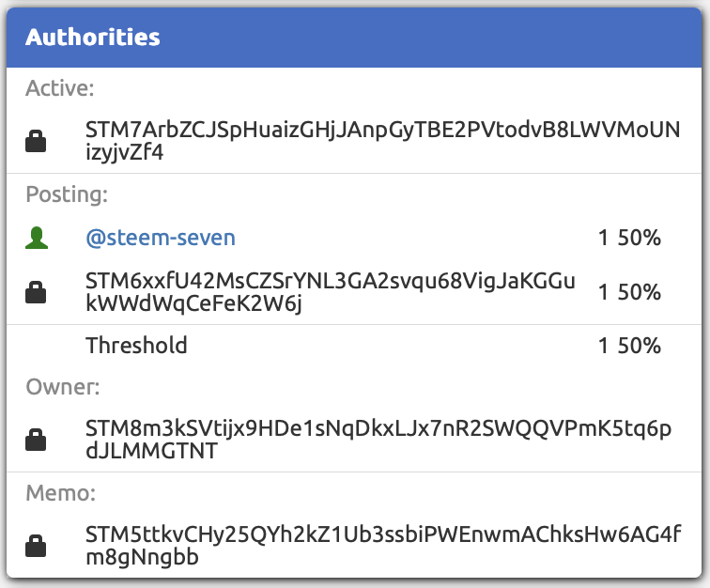The width and height of the screenshot is (710, 588).
Task: Click the lock icon beside Posting key
Action: pos(36,292)
